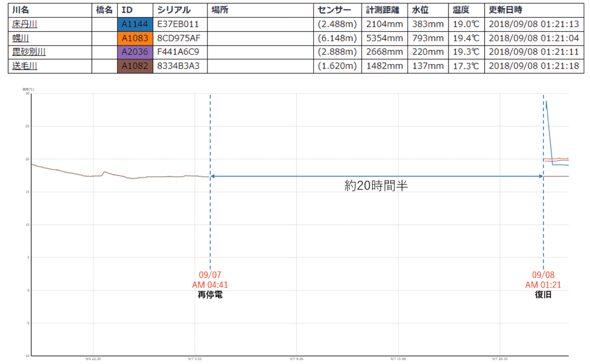Select the 更新日時 column header
Image resolution: width=590 pixels, height=364 pixels.
point(505,10)
